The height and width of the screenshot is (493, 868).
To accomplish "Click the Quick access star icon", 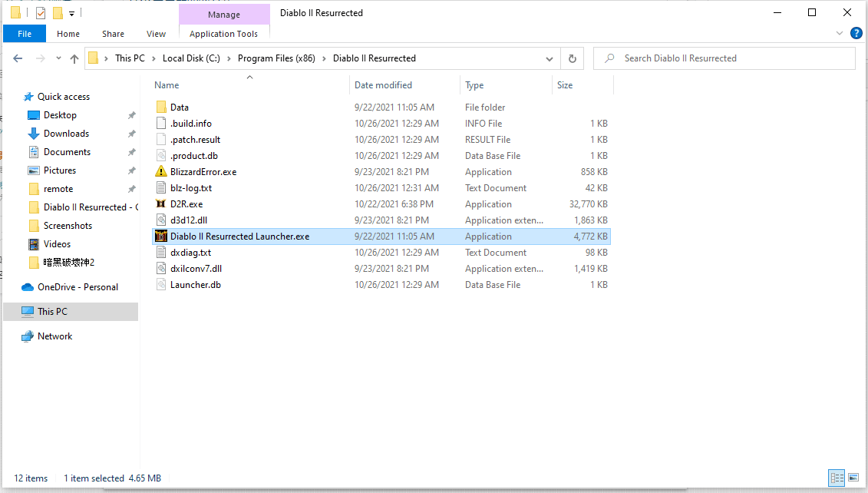I will pos(28,97).
